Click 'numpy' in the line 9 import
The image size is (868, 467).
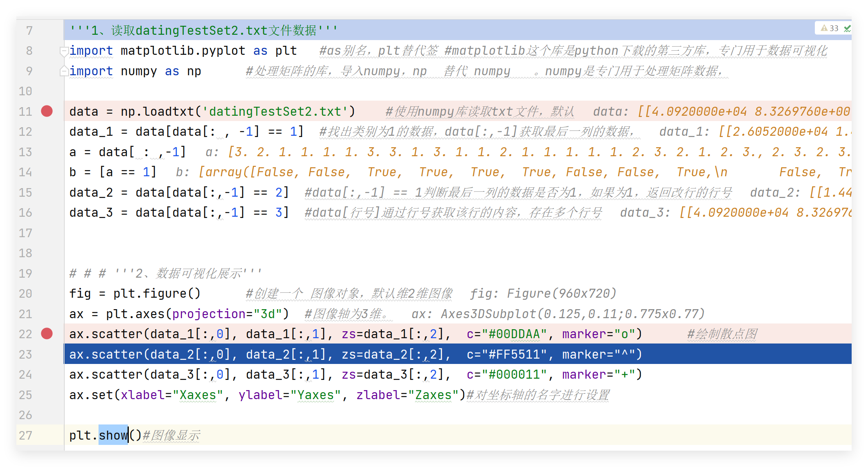(x=139, y=71)
